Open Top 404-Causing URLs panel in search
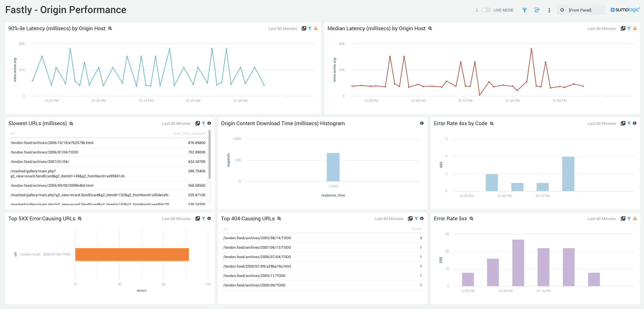 (410, 219)
